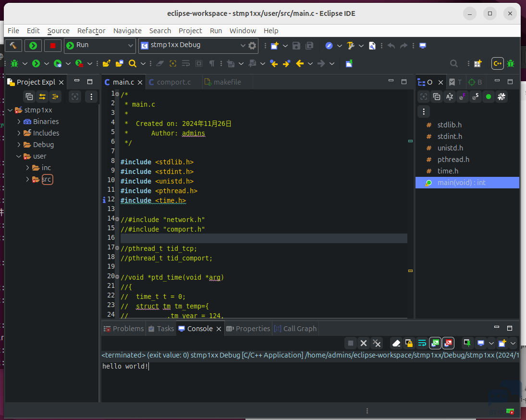Click the Back navigation yellow arrow
Screen dimensions: 526x420
pyautogui.click(x=300, y=63)
